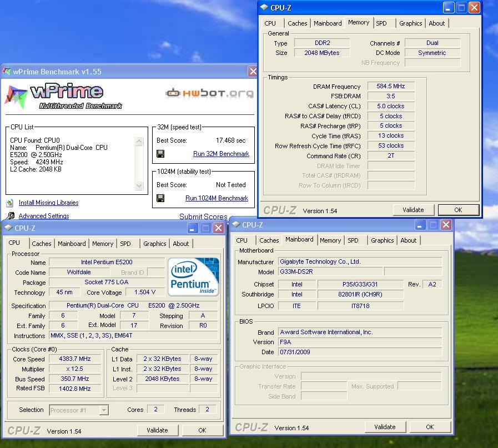
Task: Click the CPU-Z title icon of Memory window
Action: click(x=264, y=7)
